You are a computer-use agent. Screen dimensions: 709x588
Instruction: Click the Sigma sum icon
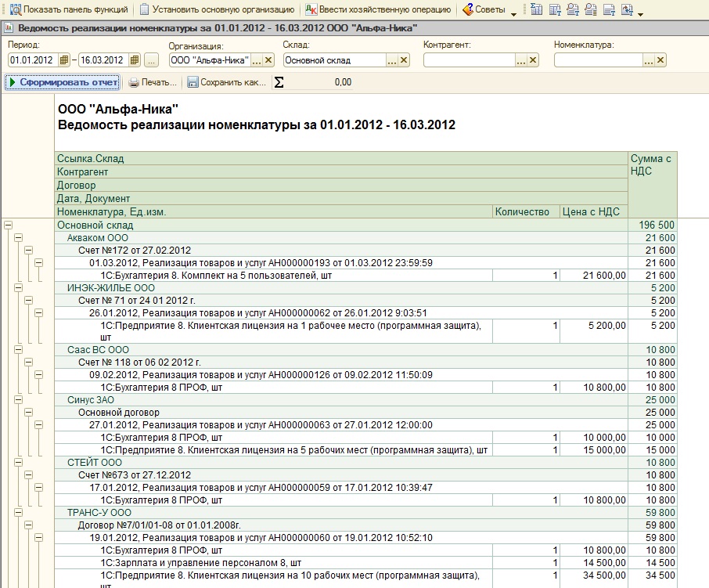coord(279,82)
